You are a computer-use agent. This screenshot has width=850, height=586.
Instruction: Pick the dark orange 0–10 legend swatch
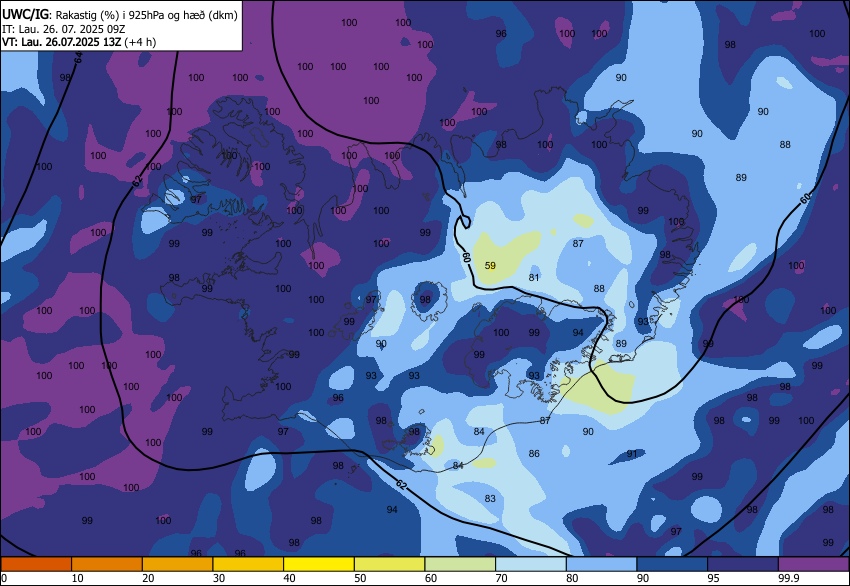click(36, 564)
